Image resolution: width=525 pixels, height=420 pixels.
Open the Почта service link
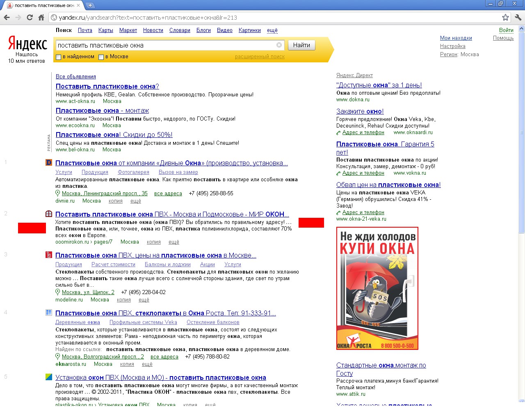85,30
